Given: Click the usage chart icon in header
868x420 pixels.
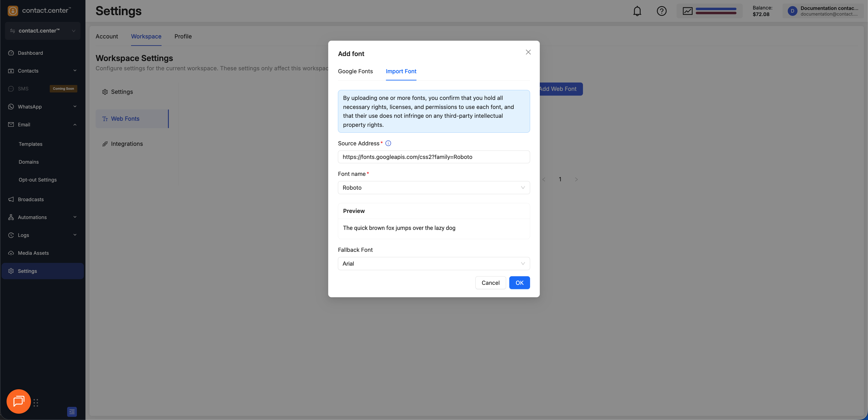Looking at the screenshot, I should [x=687, y=11].
